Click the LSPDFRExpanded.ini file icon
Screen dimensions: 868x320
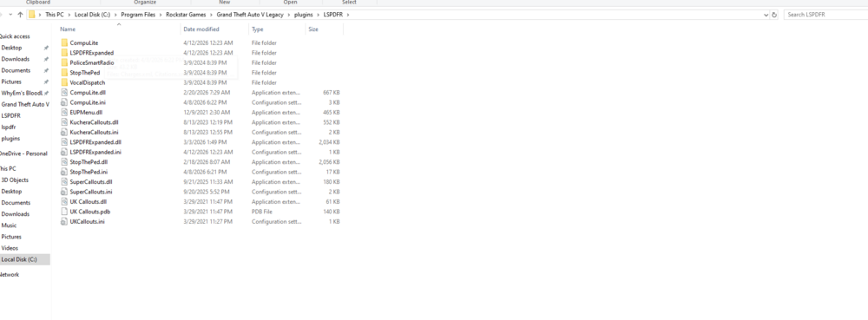click(x=64, y=152)
